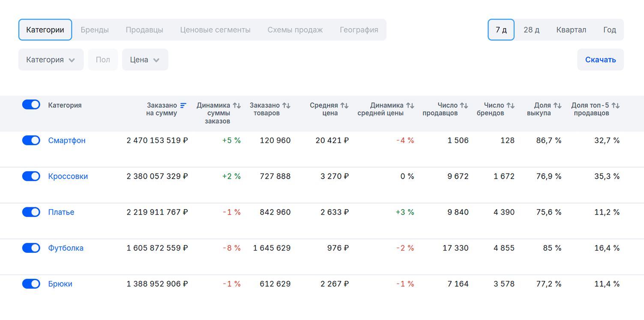Sort by Заказано на сумму column icon
Image resolution: width=644 pixels, height=320 pixels.
[183, 105]
